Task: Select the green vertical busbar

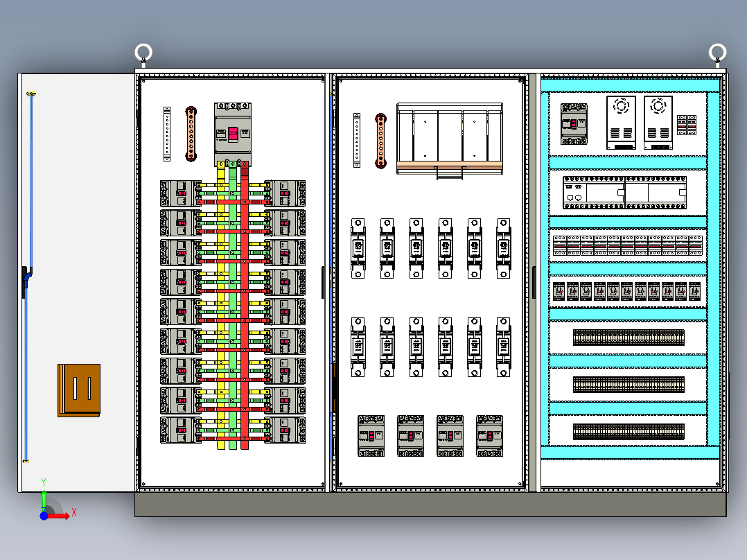Action: point(233,305)
